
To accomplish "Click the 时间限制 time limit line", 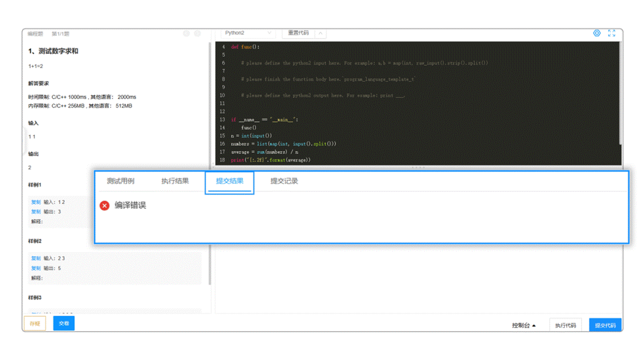I will (82, 97).
